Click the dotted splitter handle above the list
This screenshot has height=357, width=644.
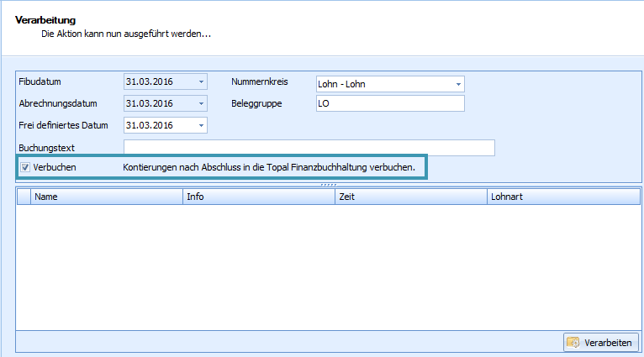tap(329, 184)
